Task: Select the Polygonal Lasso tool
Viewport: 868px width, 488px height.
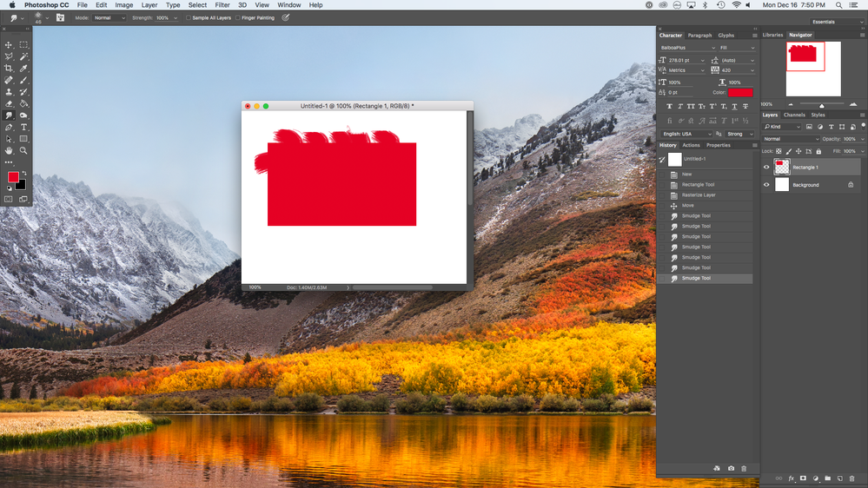Action: tap(9, 56)
